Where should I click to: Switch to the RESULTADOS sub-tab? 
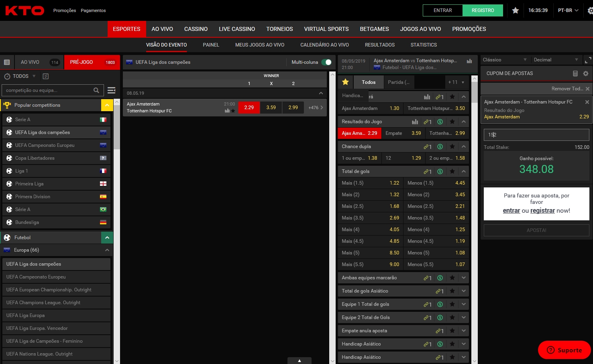tap(380, 45)
